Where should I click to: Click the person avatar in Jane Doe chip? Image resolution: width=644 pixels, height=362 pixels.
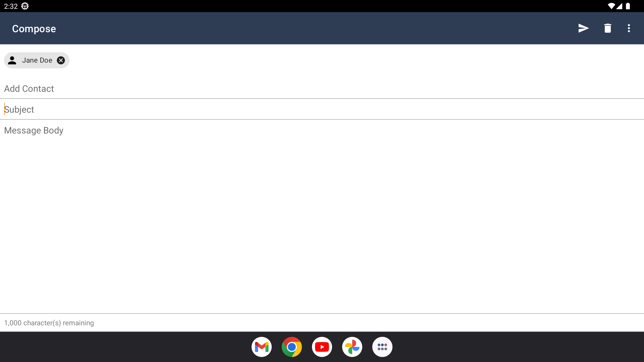(x=12, y=60)
